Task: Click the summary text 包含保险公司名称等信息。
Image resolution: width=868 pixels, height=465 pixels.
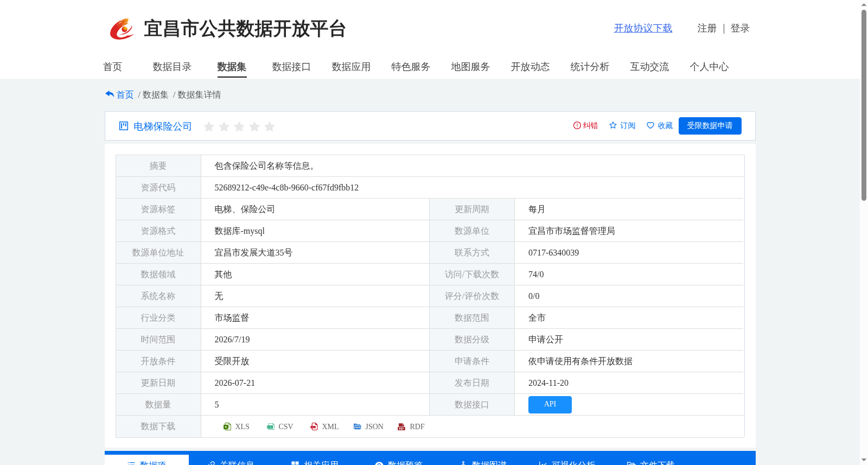Action: (266, 166)
